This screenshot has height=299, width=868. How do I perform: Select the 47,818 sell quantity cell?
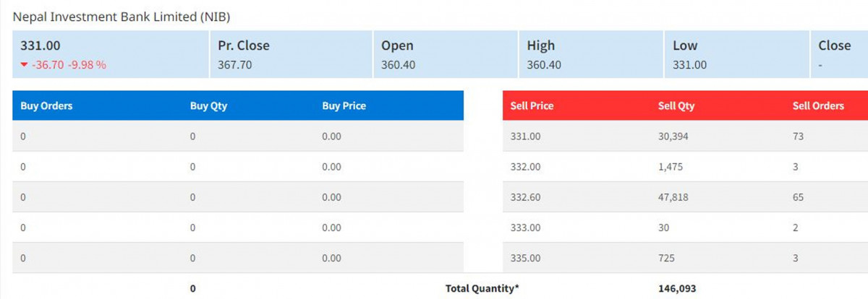pos(673,197)
